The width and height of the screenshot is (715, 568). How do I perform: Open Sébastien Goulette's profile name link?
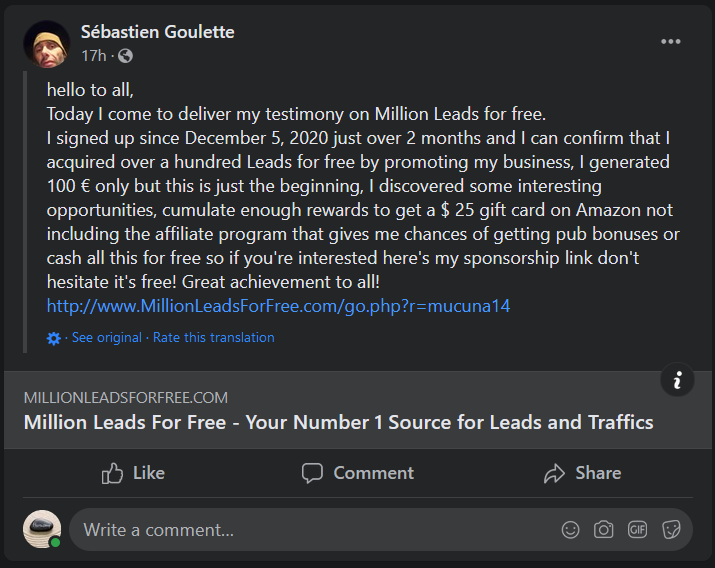pos(157,32)
